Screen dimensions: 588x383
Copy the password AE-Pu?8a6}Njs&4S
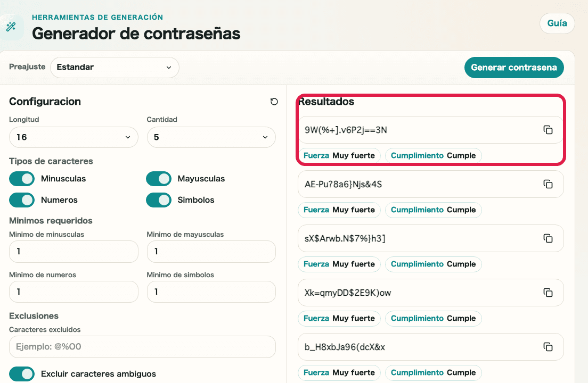pyautogui.click(x=548, y=184)
